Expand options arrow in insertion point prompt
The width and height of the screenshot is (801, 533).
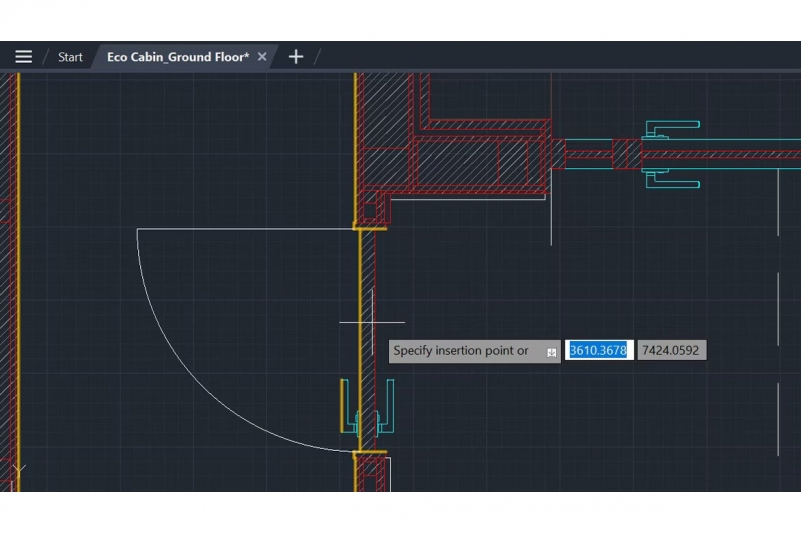(551, 353)
